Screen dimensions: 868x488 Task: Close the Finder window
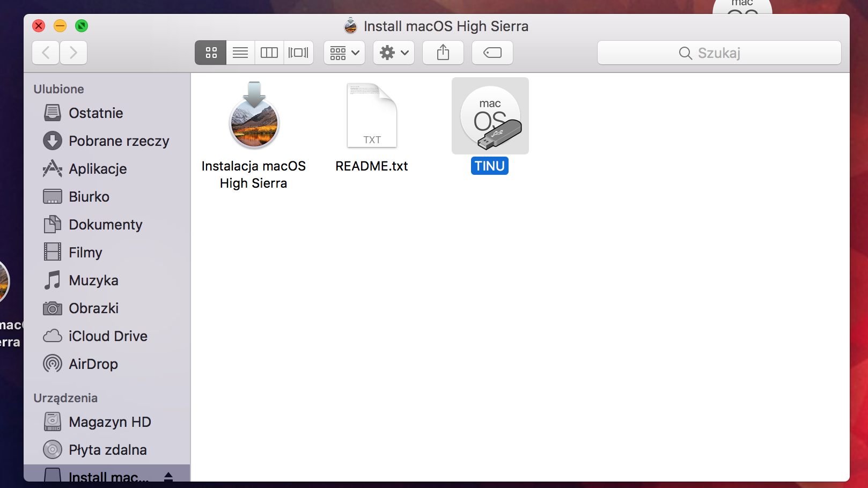click(x=39, y=26)
